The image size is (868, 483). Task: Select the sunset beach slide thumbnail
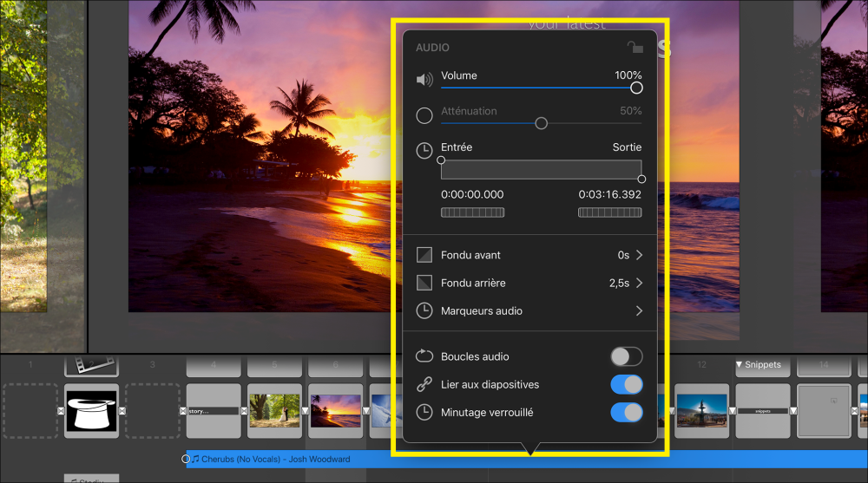click(335, 411)
